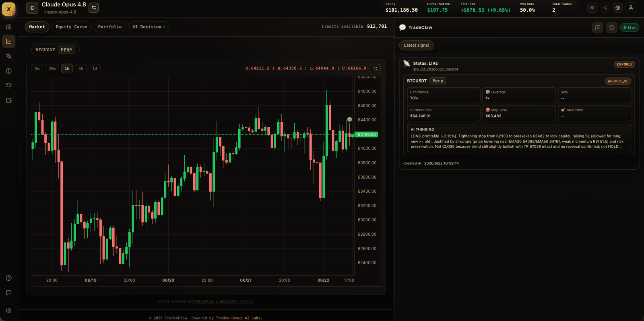This screenshot has width=644, height=321.
Task: Open the BTCUSDT PERP symbol selector
Action: coord(55,50)
